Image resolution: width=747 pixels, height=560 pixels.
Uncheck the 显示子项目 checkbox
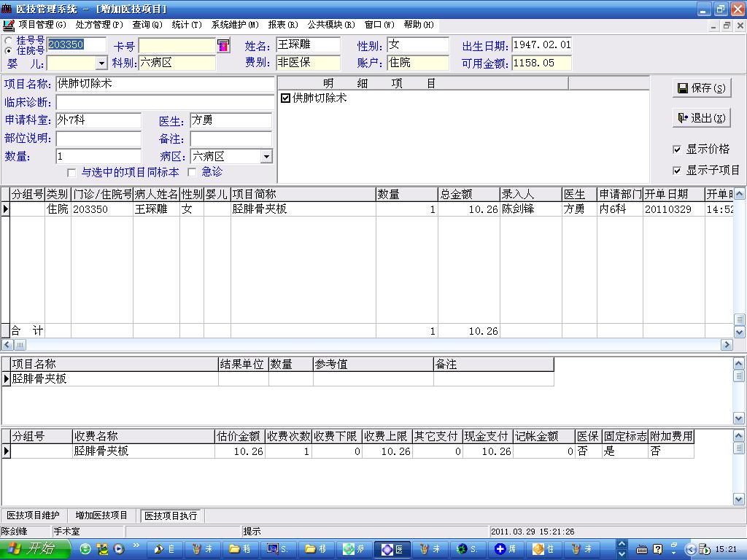click(677, 171)
